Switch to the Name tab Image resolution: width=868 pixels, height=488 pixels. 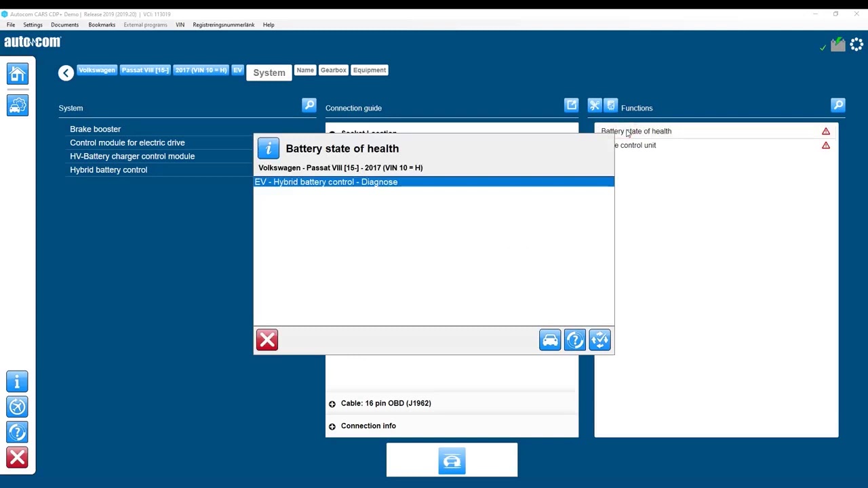click(x=305, y=70)
